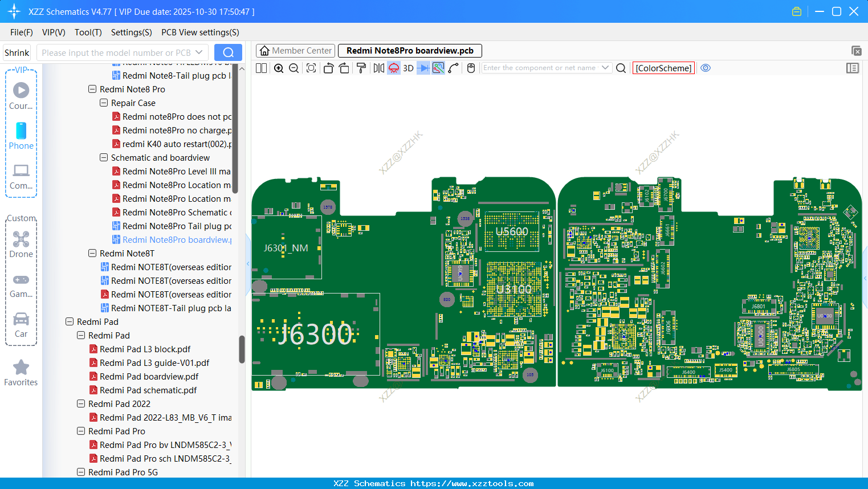
Task: Collapse the Schematic and boardview folder
Action: (x=104, y=158)
